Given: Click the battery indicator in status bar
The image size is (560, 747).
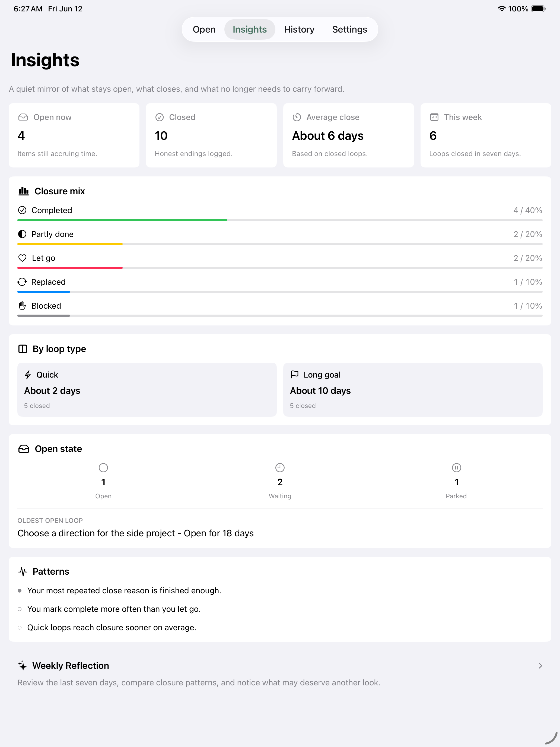Looking at the screenshot, I should [x=538, y=9].
